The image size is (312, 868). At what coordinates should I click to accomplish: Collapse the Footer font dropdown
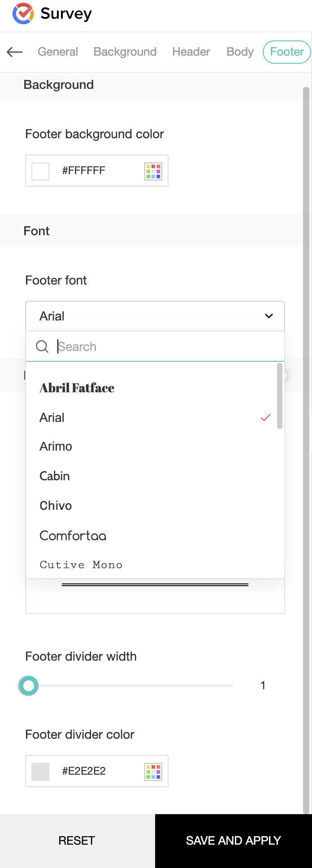[x=269, y=316]
